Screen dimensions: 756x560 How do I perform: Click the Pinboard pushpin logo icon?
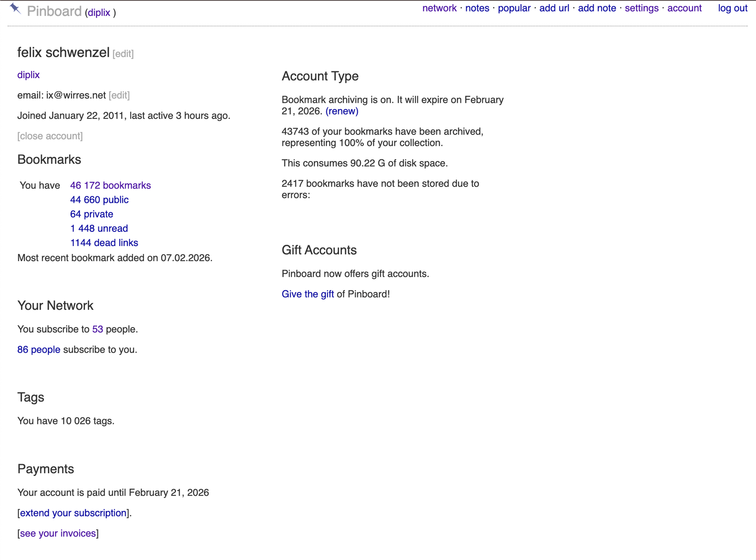[16, 9]
